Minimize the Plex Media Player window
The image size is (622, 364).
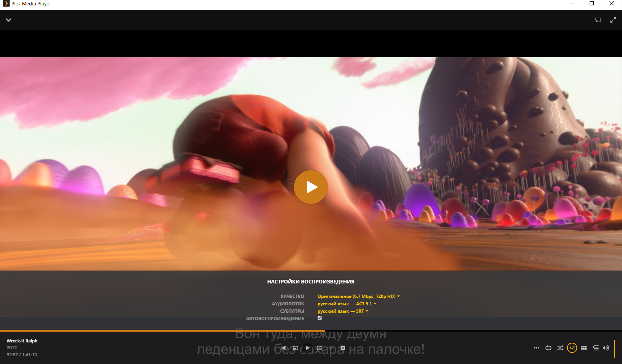tap(572, 4)
